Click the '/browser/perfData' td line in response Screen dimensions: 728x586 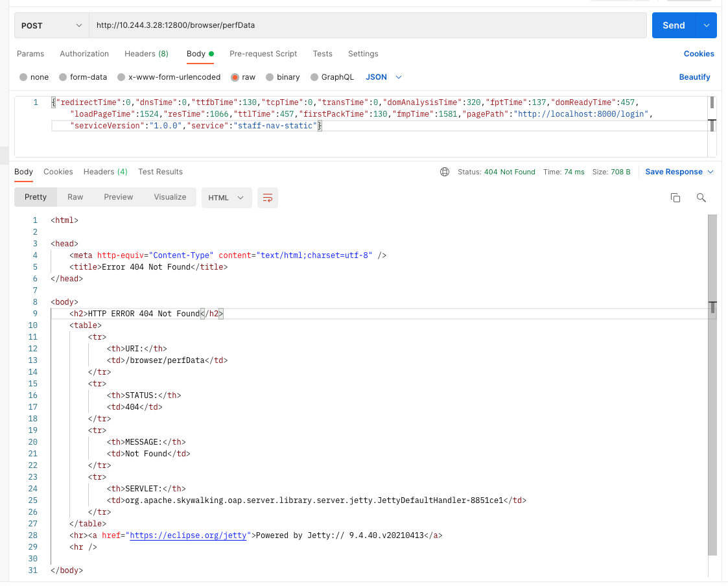pyautogui.click(x=167, y=360)
